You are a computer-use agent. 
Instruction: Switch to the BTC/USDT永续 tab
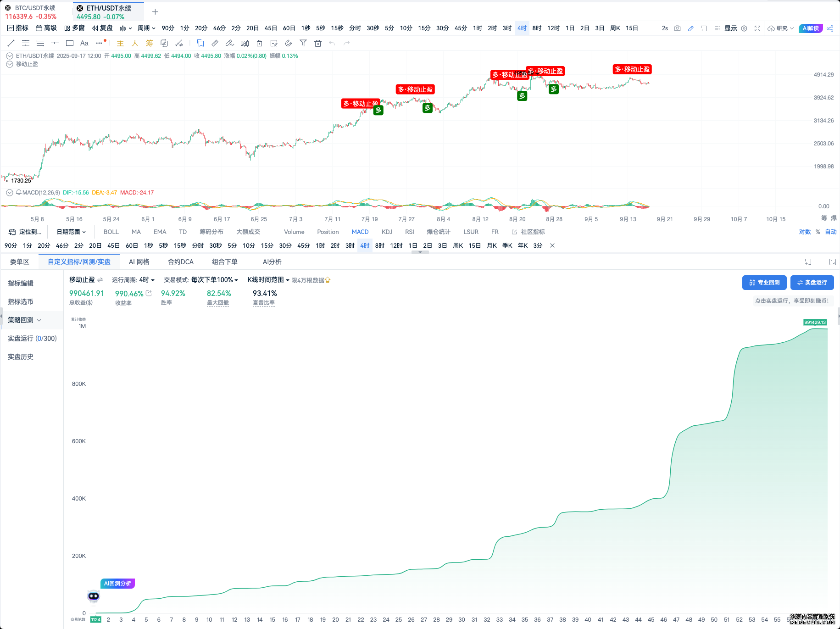pos(35,12)
